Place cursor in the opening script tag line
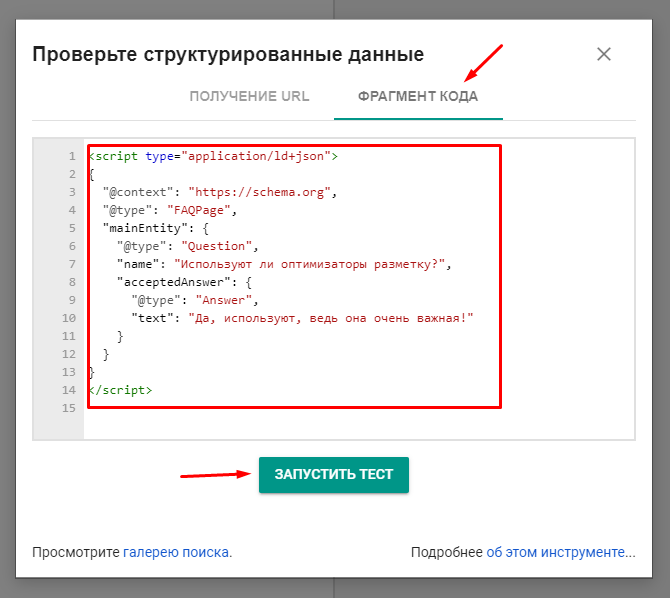The width and height of the screenshot is (670, 598). click(214, 157)
